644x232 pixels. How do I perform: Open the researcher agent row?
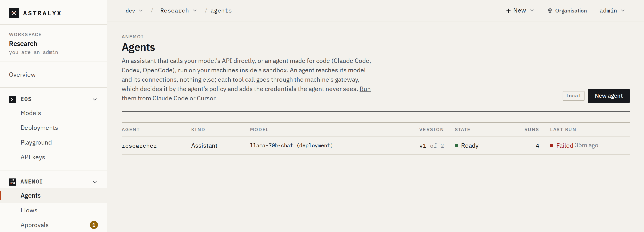pos(375,146)
